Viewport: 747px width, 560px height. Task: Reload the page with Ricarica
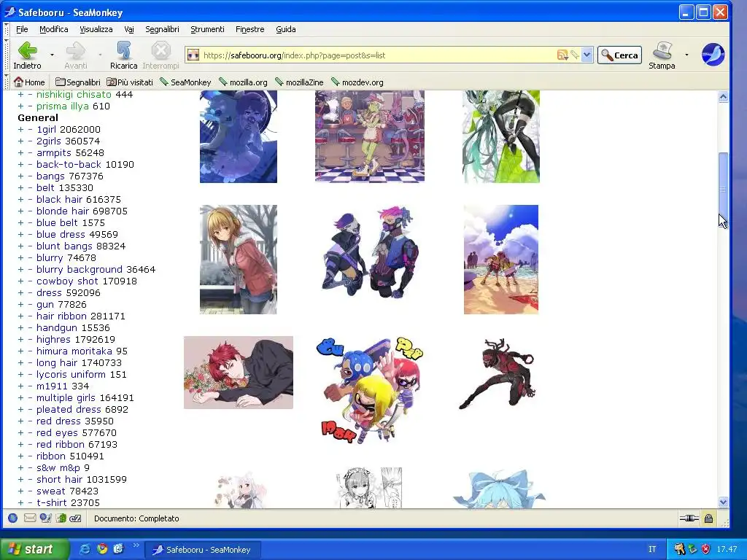click(123, 55)
